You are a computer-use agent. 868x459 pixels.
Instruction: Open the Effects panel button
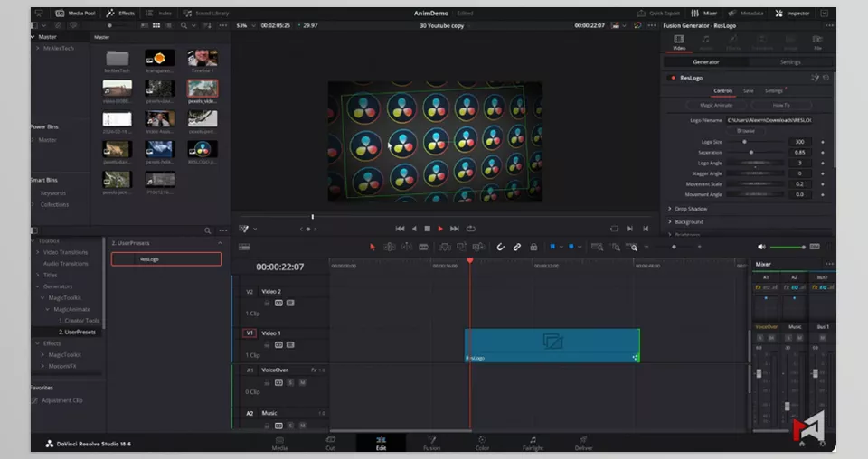[x=120, y=13]
